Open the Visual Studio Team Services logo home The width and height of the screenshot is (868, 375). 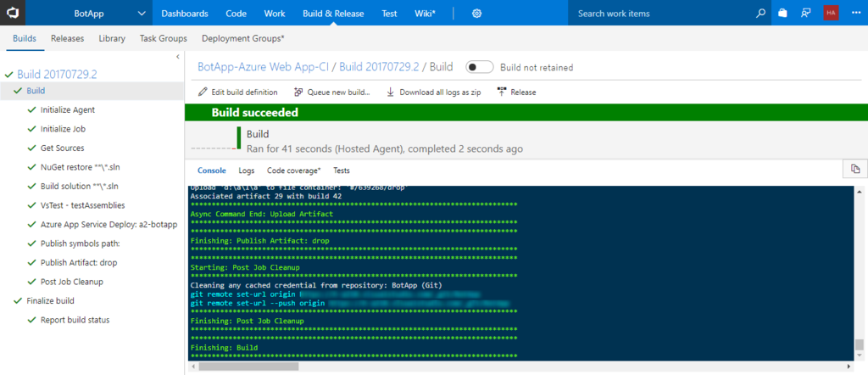tap(12, 13)
